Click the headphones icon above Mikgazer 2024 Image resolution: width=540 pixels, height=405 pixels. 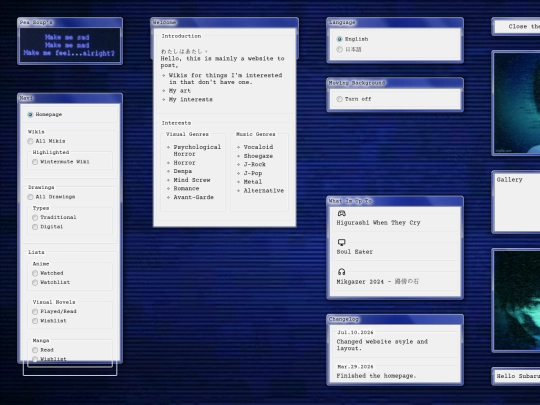pyautogui.click(x=341, y=272)
